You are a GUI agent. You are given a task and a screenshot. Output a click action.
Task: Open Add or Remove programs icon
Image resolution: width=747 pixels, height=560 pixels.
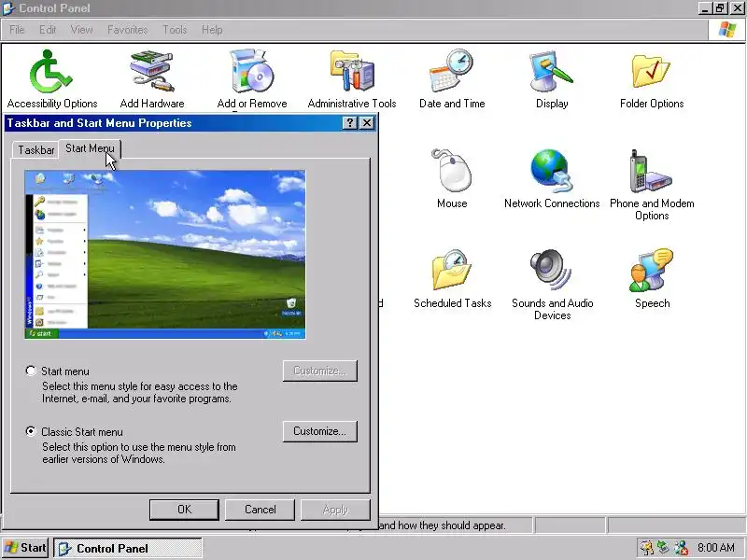[252, 72]
